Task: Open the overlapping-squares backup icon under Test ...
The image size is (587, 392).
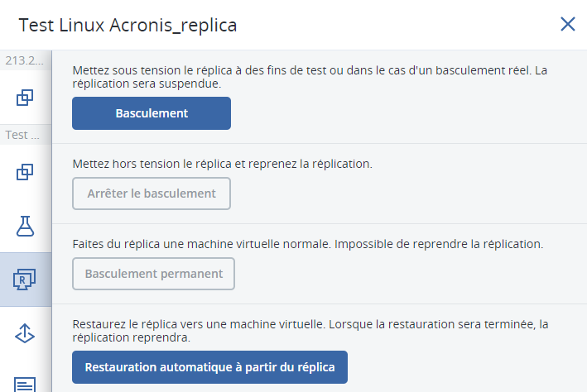Action: point(25,172)
